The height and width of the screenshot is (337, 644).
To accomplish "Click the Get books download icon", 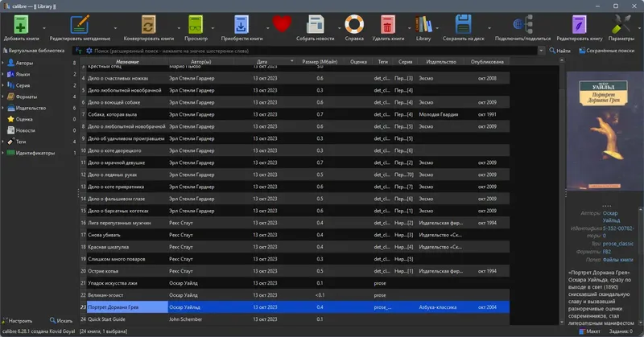I will (x=242, y=25).
